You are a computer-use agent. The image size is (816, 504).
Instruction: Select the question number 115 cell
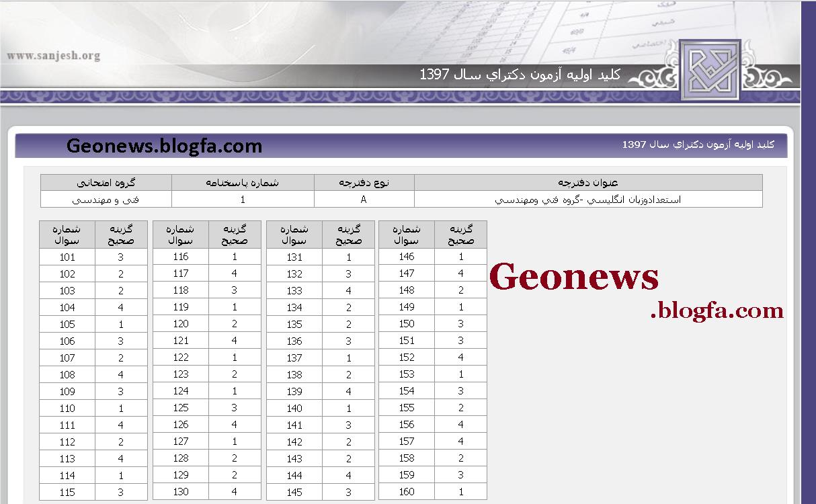tap(67, 493)
